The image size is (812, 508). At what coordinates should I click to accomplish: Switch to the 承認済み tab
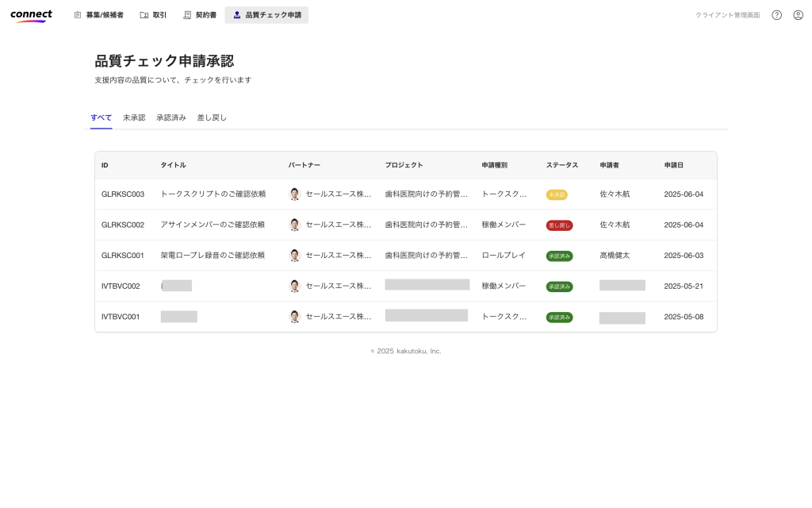click(171, 117)
